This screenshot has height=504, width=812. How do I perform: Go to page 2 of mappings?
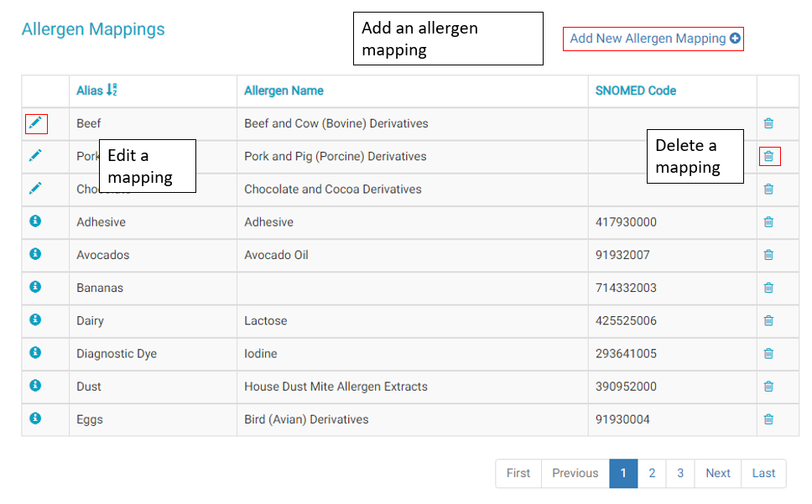pyautogui.click(x=652, y=473)
